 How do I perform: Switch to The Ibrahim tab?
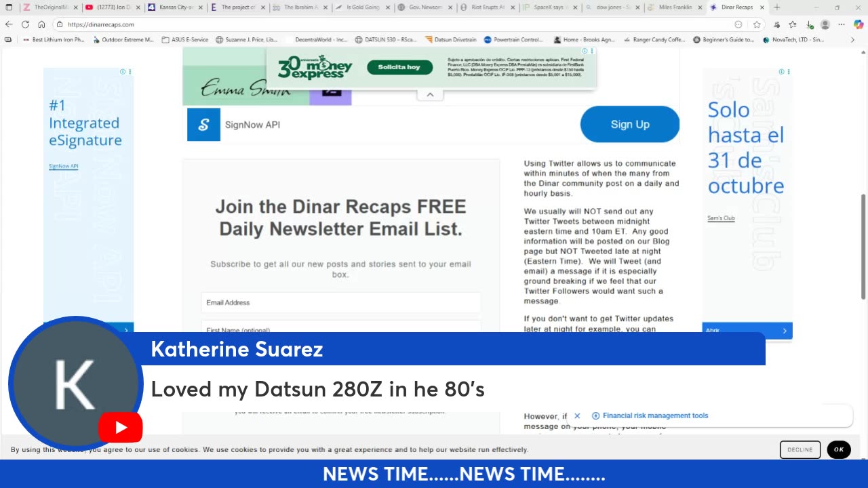tap(300, 7)
